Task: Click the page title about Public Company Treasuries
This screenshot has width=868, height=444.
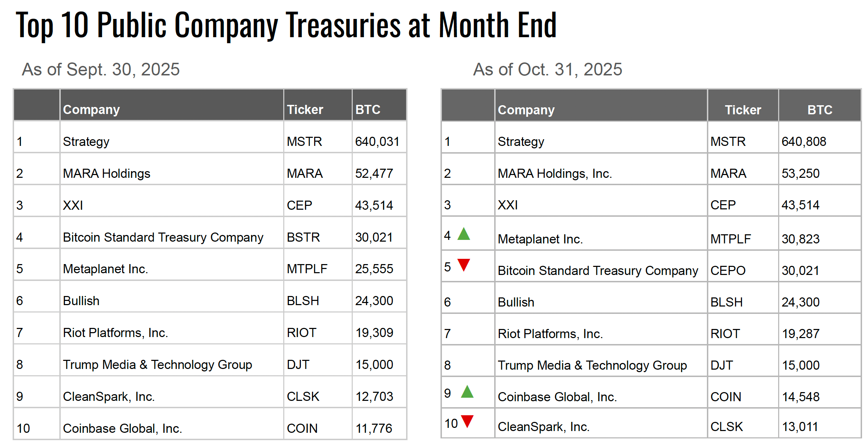Action: (286, 25)
